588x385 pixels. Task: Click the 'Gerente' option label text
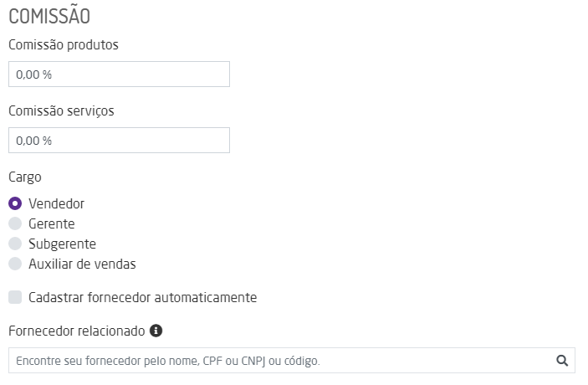[52, 223]
